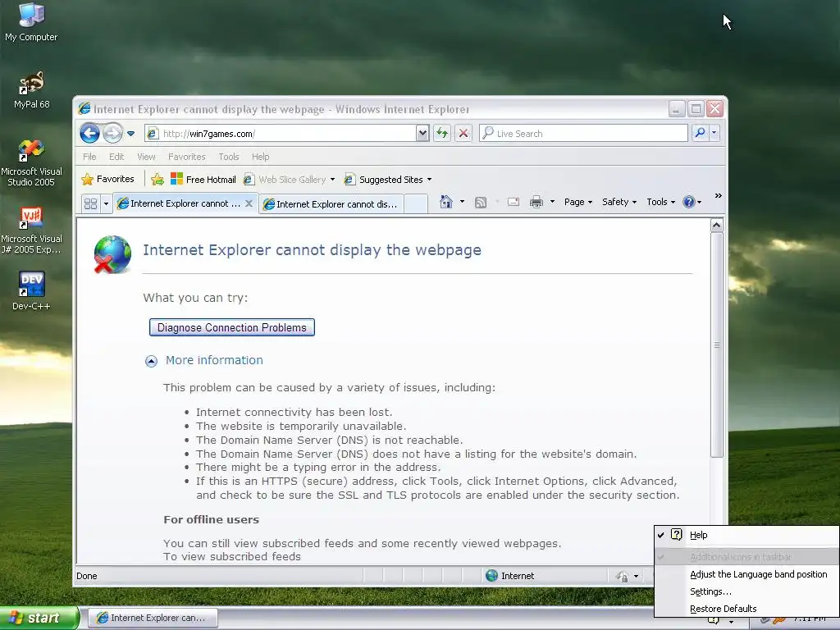Open the Safety command bar menu
The width and height of the screenshot is (840, 630).
point(619,202)
